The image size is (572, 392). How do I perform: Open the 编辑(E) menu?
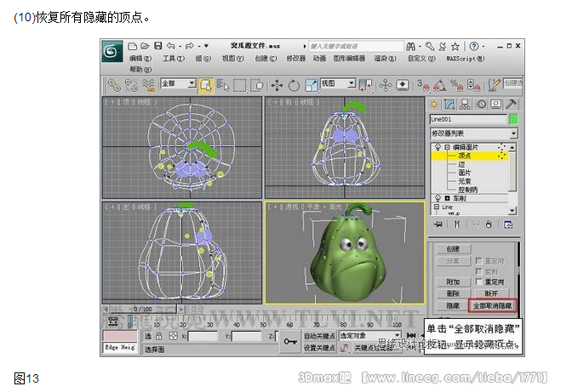pos(140,59)
